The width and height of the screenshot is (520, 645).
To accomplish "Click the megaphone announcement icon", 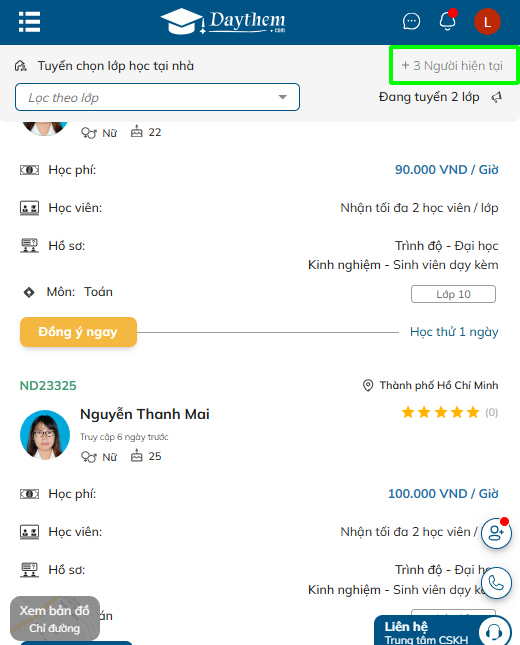I will pos(497,97).
